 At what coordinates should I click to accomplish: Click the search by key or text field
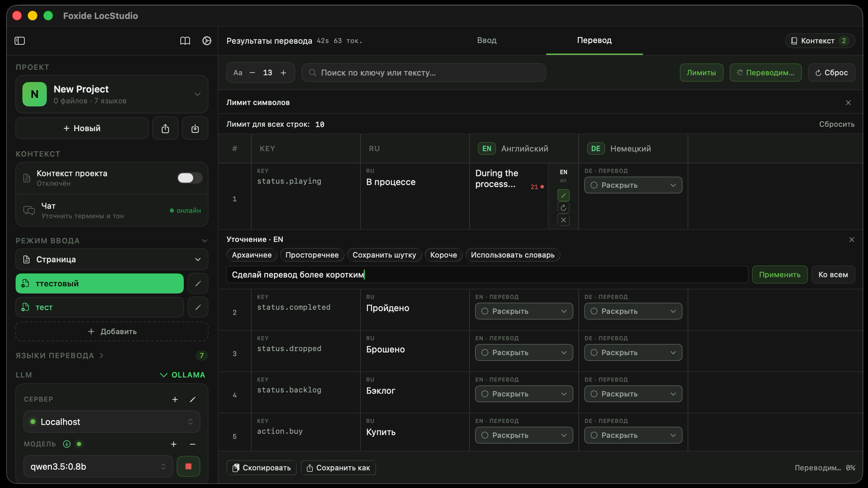point(423,73)
